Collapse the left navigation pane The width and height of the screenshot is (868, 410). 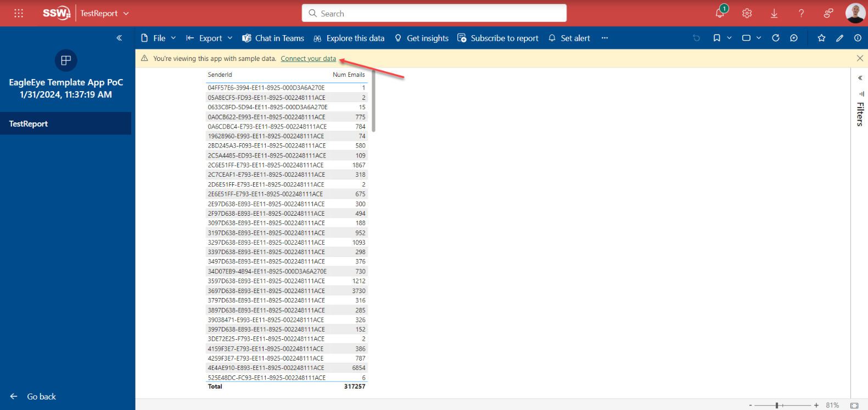[119, 38]
